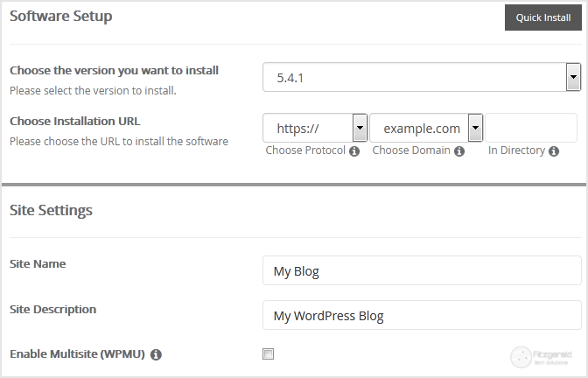The width and height of the screenshot is (588, 378).
Task: Open the example.com domain dropdown
Action: coord(475,129)
